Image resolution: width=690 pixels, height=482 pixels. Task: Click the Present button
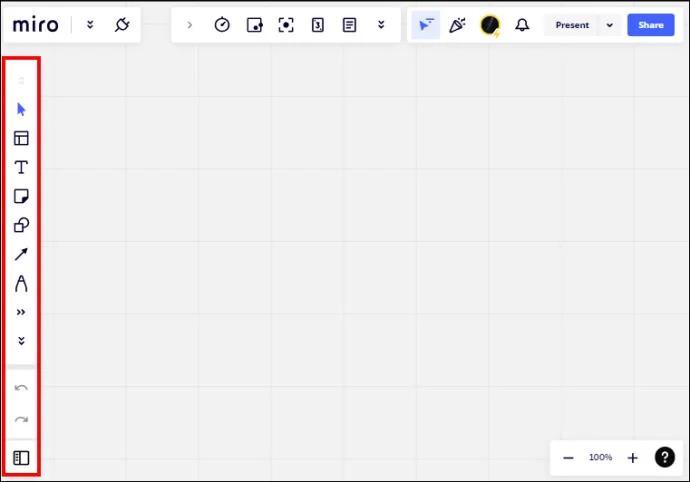click(x=572, y=25)
